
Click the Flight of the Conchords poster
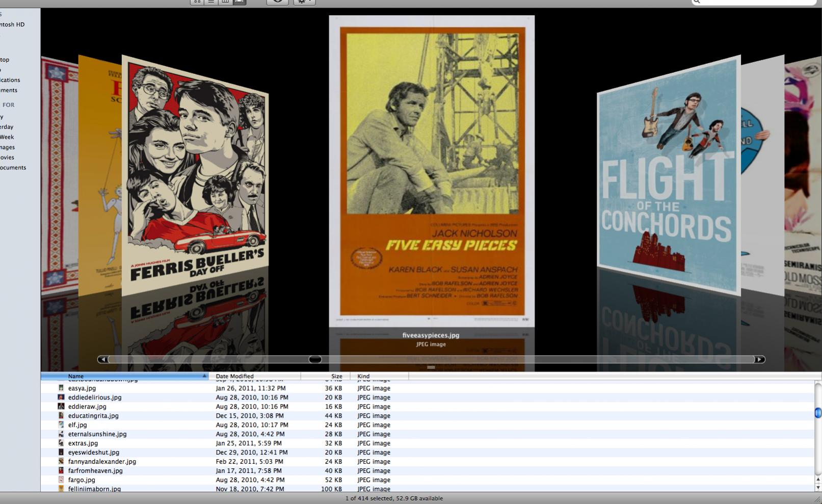[669, 176]
